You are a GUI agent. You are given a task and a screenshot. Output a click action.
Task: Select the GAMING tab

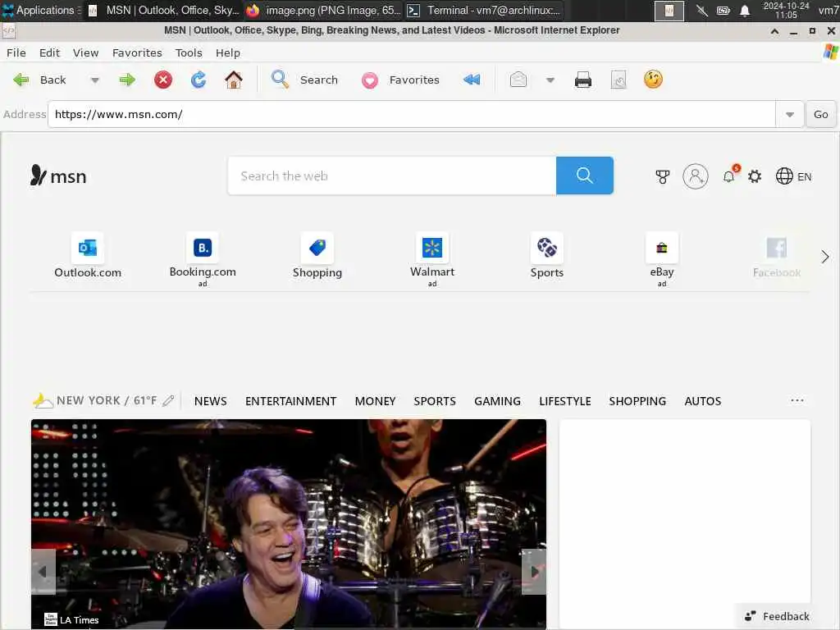pos(497,400)
